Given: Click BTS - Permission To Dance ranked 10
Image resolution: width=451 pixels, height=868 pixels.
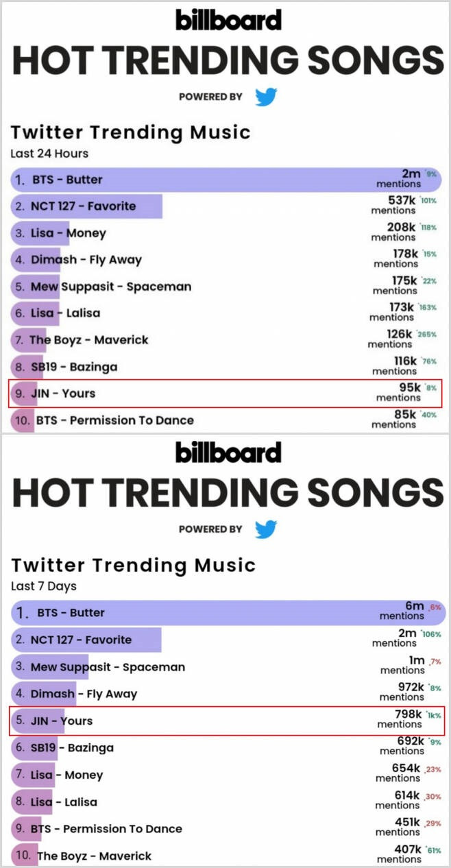Looking at the screenshot, I should point(226,420).
